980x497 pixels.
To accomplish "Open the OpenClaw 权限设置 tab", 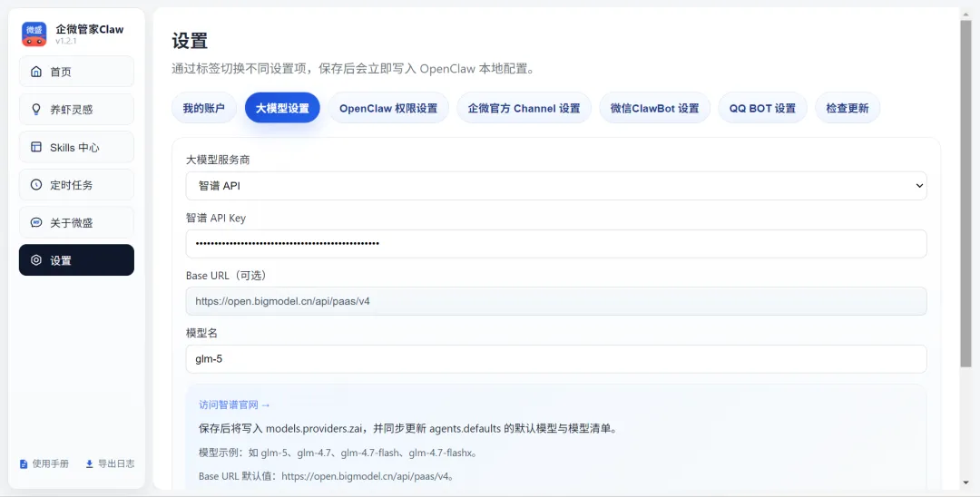I will [388, 108].
